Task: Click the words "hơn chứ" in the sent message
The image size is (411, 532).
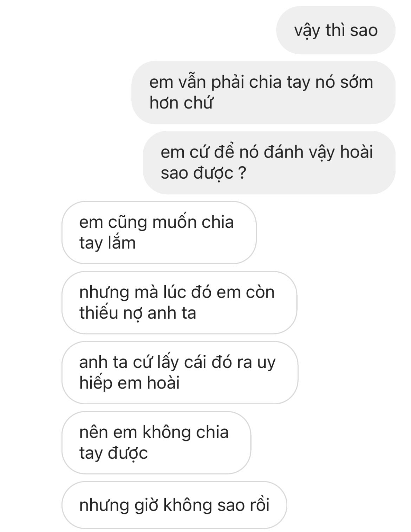Action: click(x=181, y=103)
